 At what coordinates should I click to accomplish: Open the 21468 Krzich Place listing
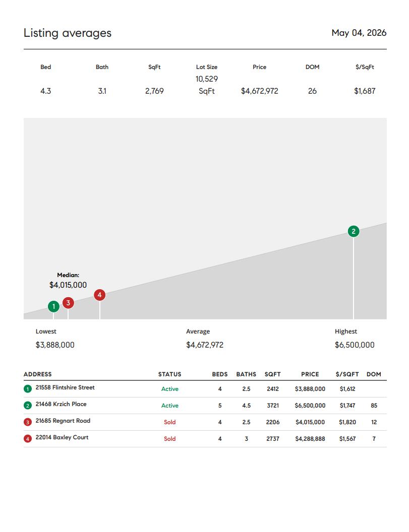[x=61, y=404]
